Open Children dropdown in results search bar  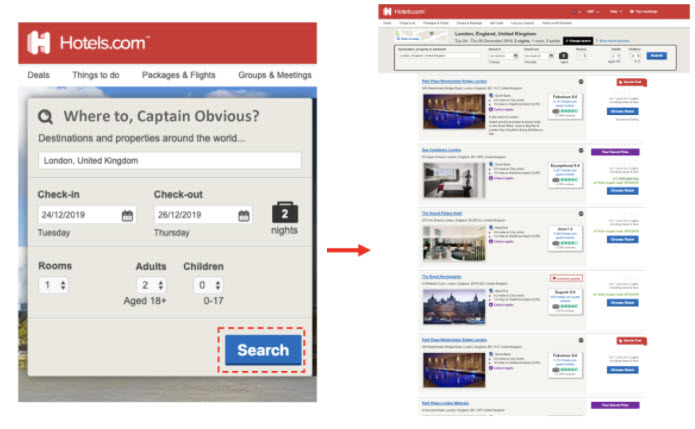pyautogui.click(x=635, y=56)
